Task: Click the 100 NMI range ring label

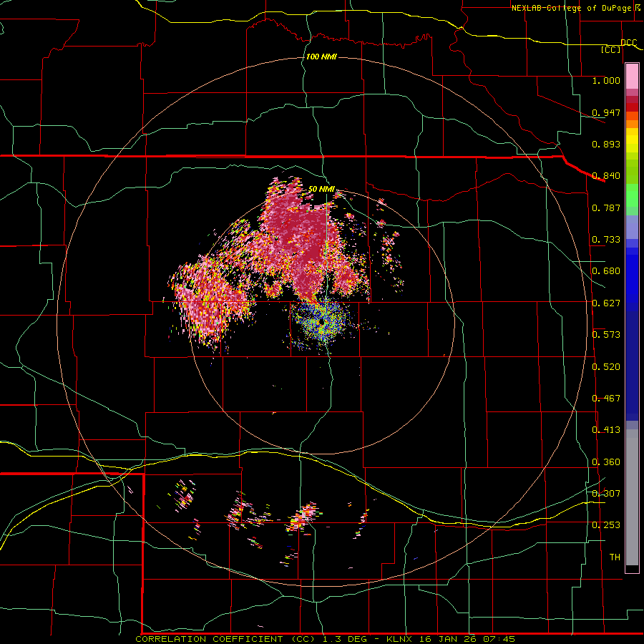Action: click(x=321, y=57)
